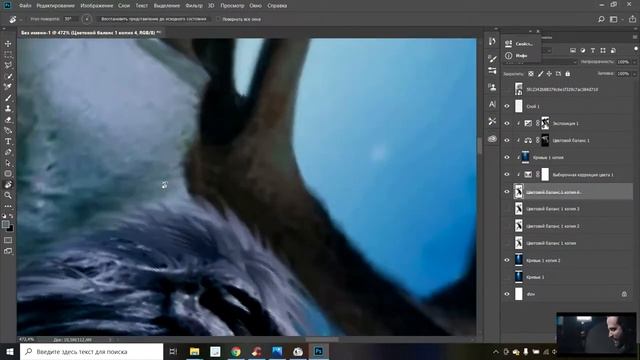This screenshot has width=640, height=360.
Task: Click the lock transparent pixels icon
Action: click(531, 74)
